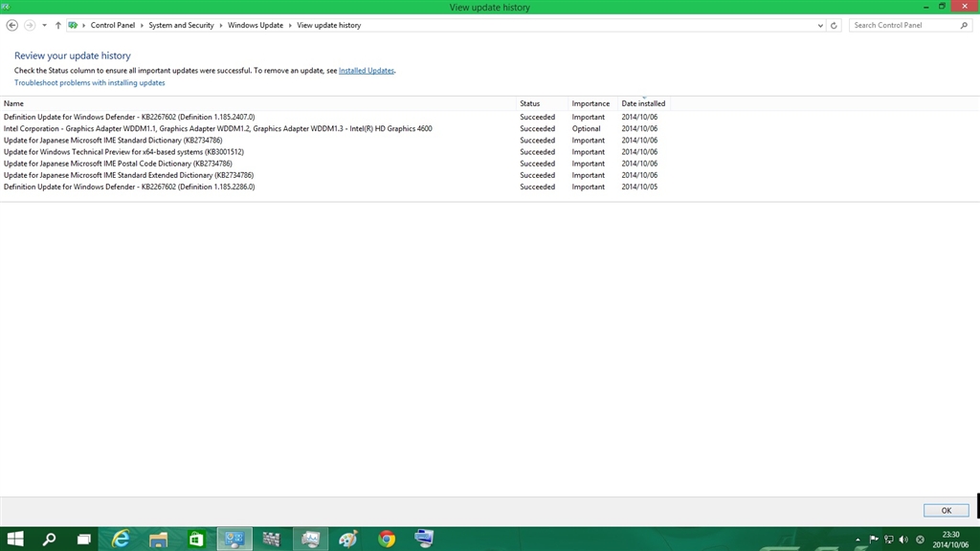
Task: Open the taskbar clock showing 23:30
Action: coord(950,540)
